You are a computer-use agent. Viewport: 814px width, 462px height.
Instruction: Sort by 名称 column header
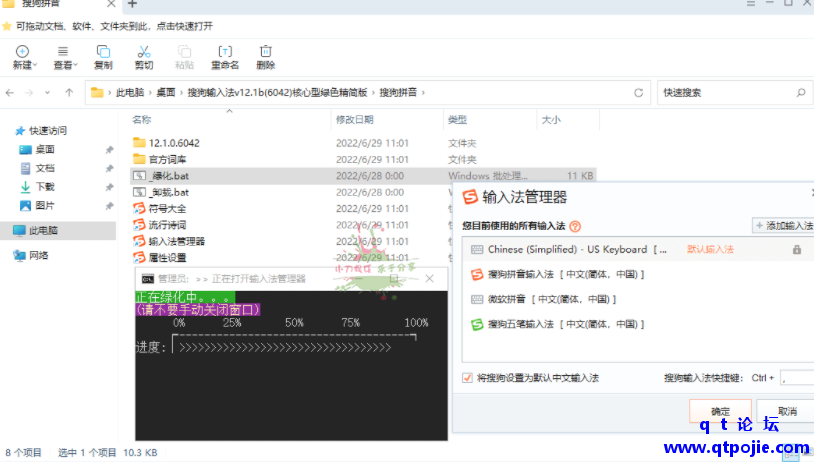142,120
